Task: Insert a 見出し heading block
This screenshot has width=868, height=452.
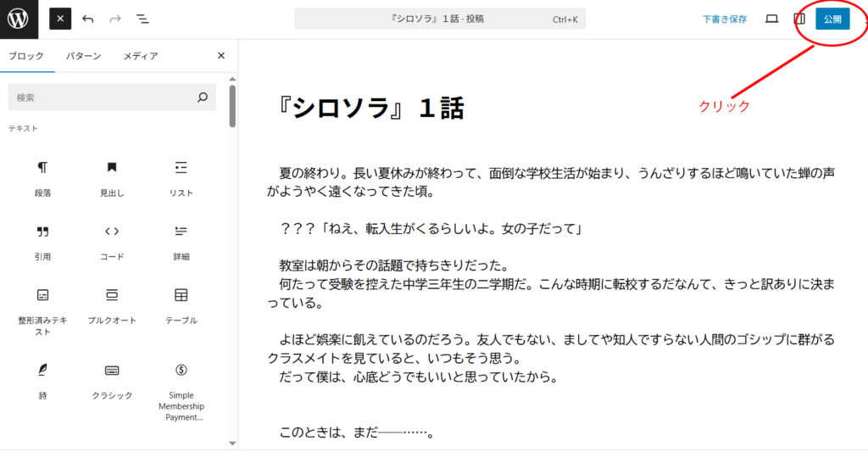Action: tap(112, 179)
